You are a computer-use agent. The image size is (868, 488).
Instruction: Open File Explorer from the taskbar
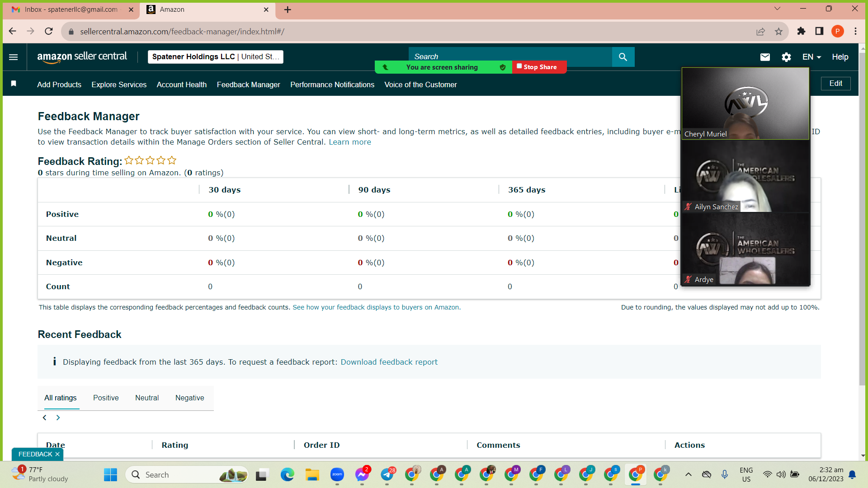312,475
